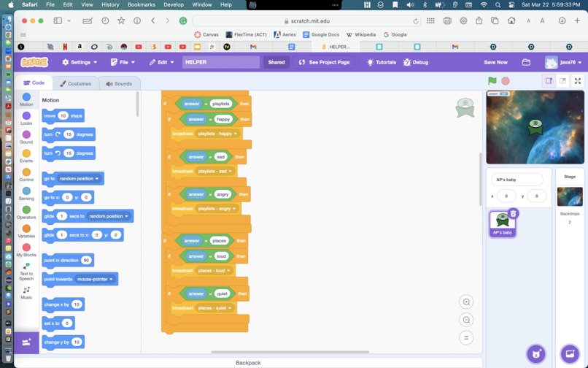This screenshot has width=588, height=368.
Task: Select the Stage backdrop thumbnail
Action: click(x=570, y=196)
